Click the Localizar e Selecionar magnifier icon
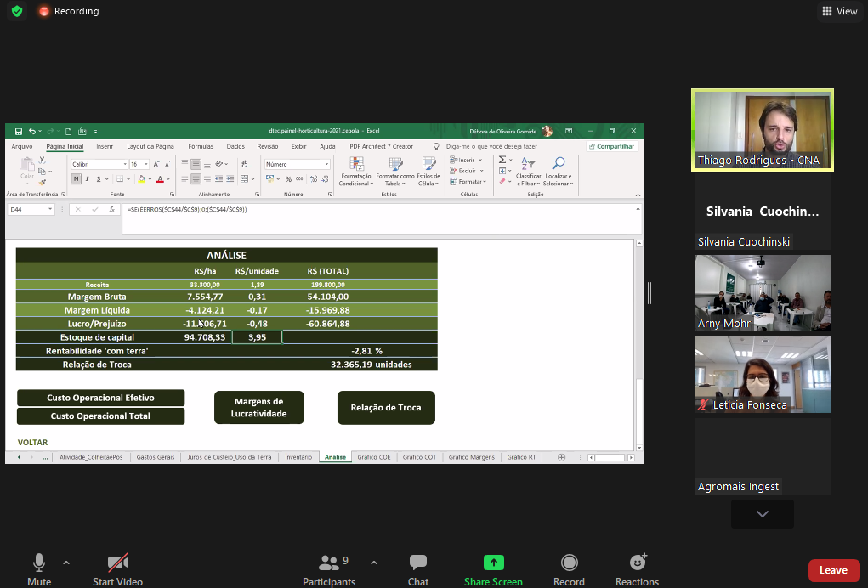 558,164
